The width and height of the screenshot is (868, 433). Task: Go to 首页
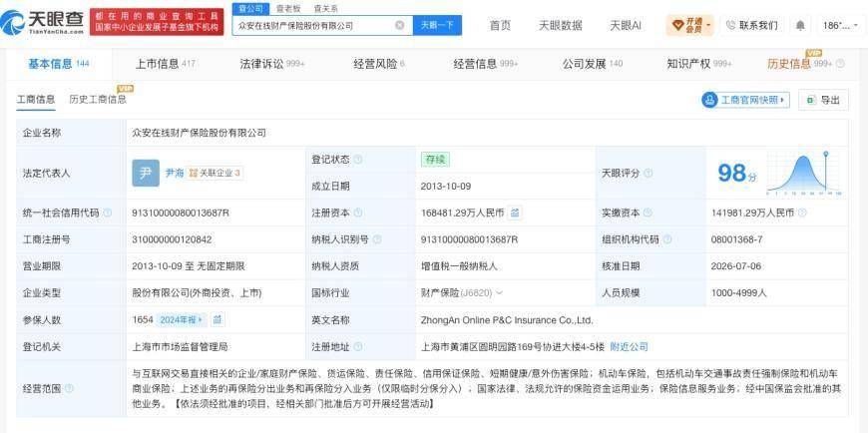coord(500,26)
